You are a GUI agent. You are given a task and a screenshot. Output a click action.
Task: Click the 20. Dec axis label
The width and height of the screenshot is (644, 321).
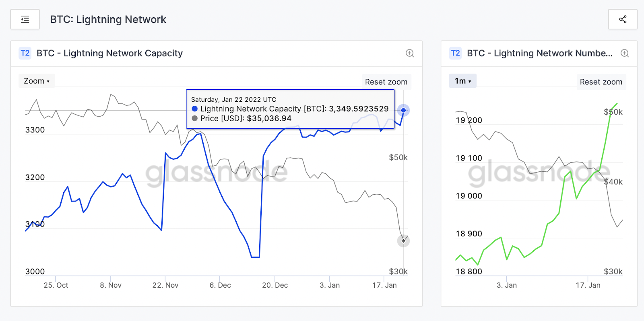coord(275,285)
